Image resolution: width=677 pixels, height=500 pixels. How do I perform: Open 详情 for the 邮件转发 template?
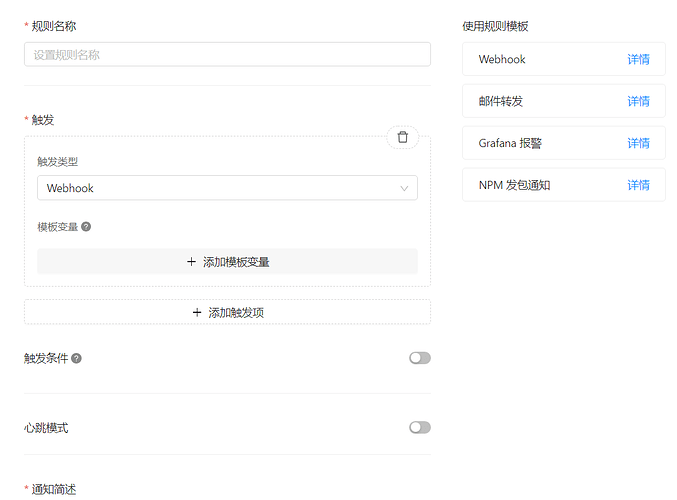pyautogui.click(x=638, y=101)
